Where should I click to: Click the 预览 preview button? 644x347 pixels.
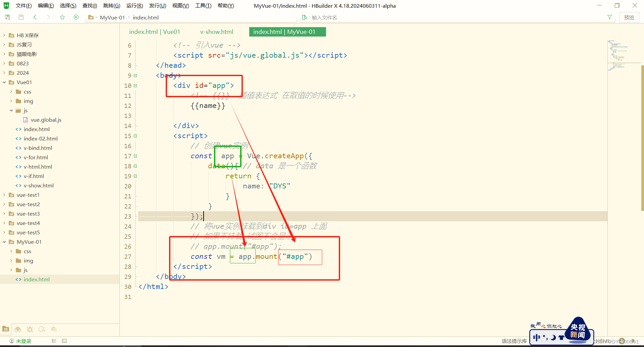[x=629, y=17]
